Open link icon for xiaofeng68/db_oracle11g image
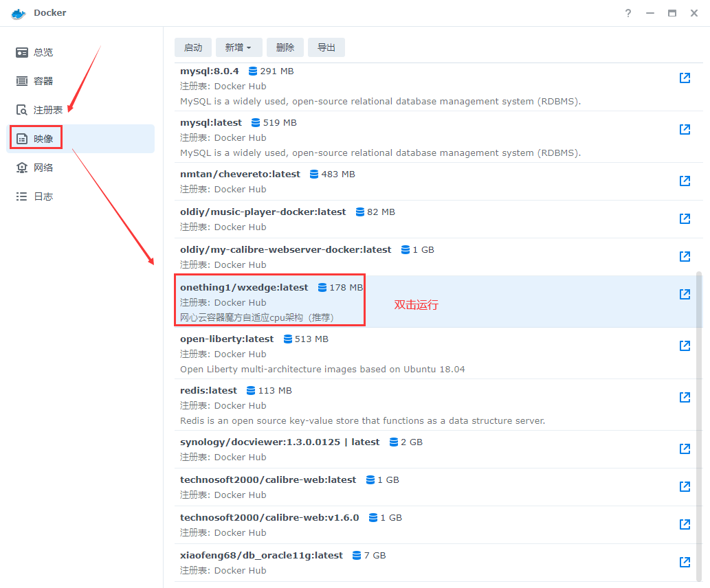Image resolution: width=710 pixels, height=588 pixels. point(685,562)
